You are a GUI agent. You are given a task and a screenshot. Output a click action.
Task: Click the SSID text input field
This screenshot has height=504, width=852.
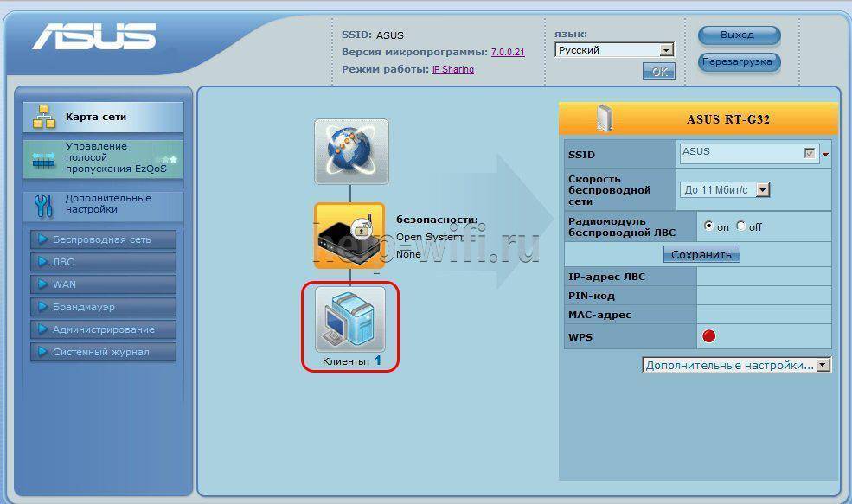pos(740,153)
